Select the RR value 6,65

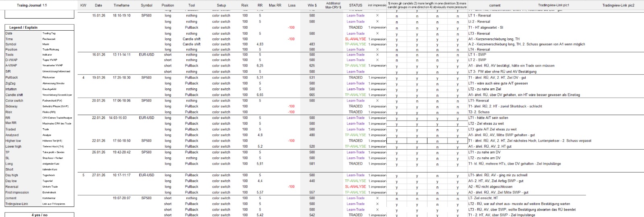pyautogui.click(x=260, y=95)
